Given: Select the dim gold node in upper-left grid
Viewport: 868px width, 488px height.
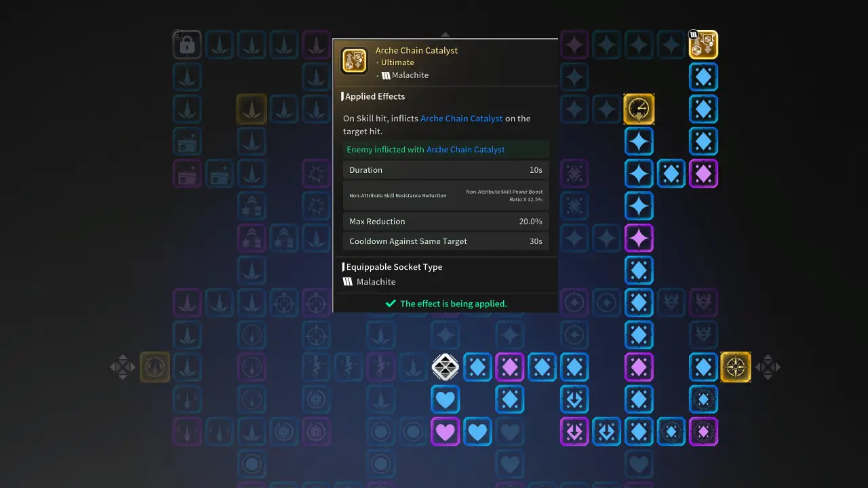Looking at the screenshot, I should pos(252,109).
